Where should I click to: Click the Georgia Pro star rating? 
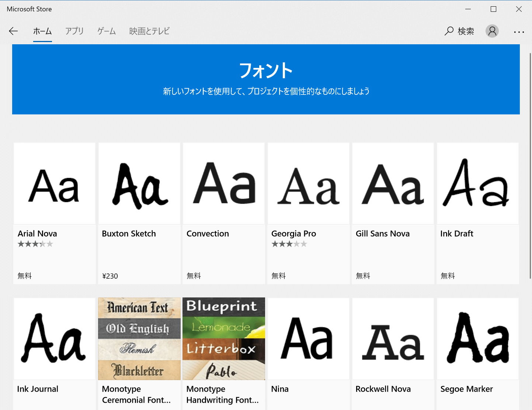pyautogui.click(x=289, y=244)
